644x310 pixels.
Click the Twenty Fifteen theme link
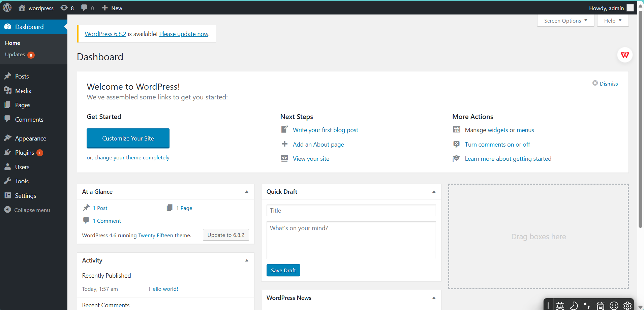156,235
